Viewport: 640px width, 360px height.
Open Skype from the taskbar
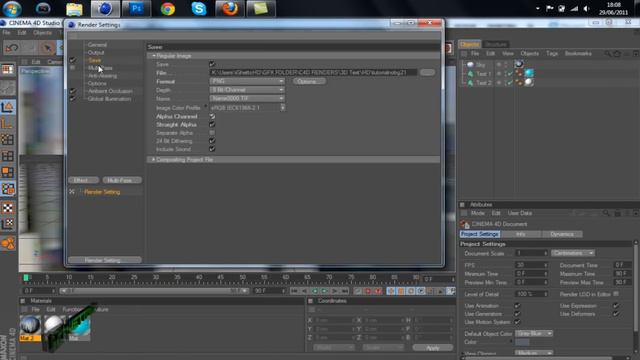[x=199, y=9]
